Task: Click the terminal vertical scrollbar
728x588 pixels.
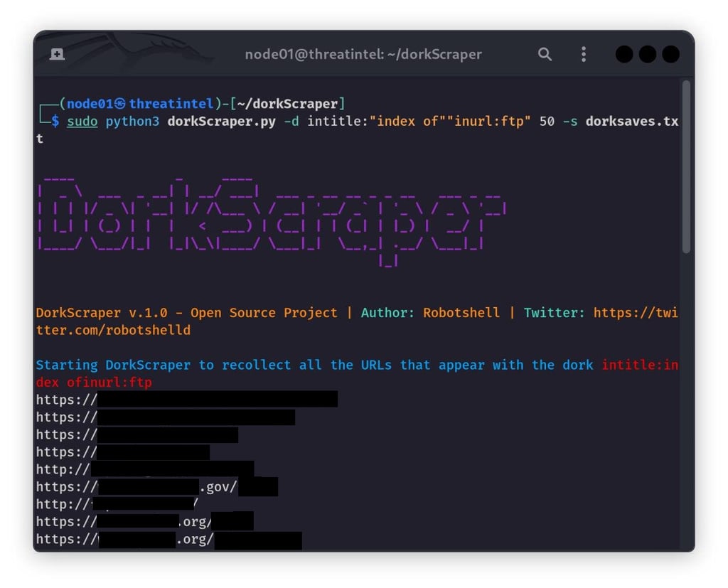Action: [686, 167]
